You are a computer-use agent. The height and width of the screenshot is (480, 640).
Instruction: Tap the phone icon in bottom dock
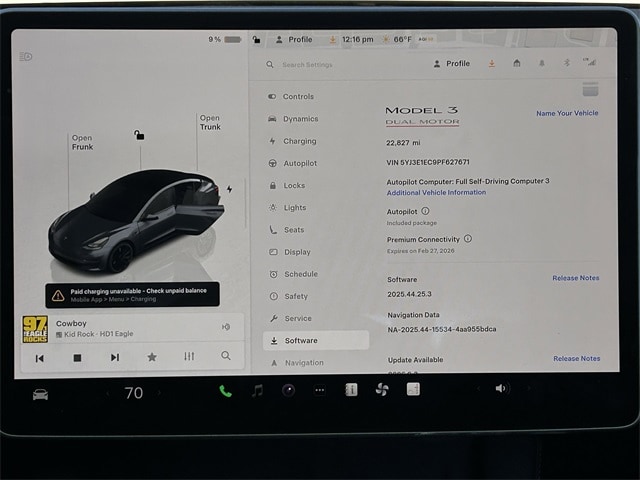tap(225, 391)
